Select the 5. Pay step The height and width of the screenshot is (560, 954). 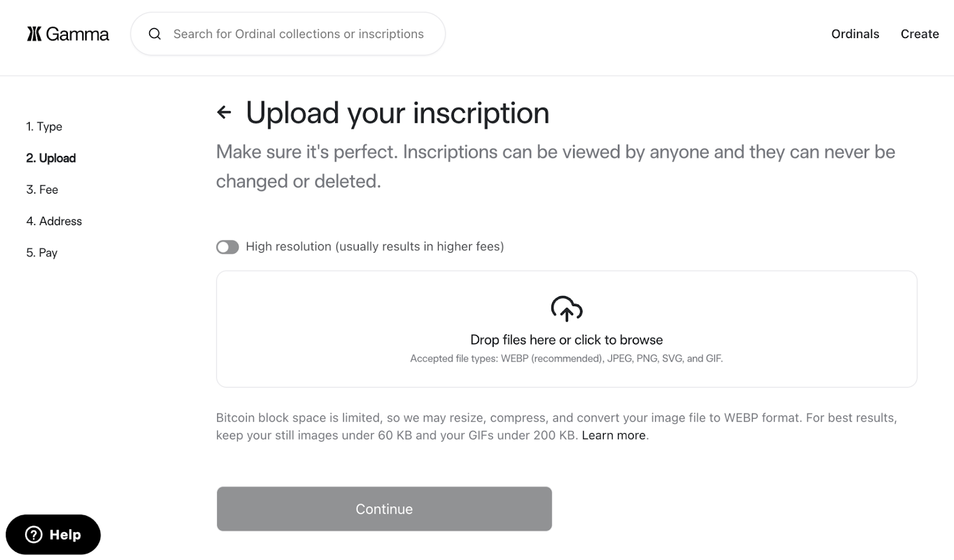(42, 253)
